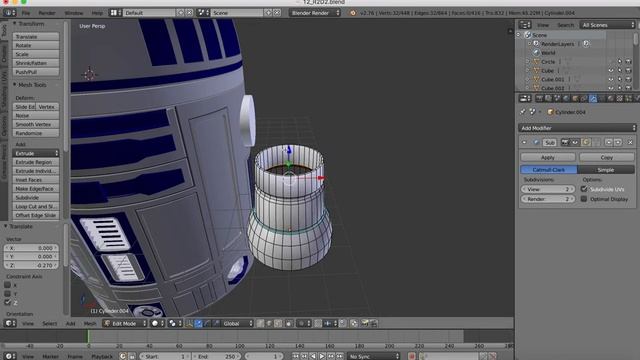Viewport: 640px width, 360px height.
Task: Open the No Sync playback dropdown
Action: (x=373, y=356)
